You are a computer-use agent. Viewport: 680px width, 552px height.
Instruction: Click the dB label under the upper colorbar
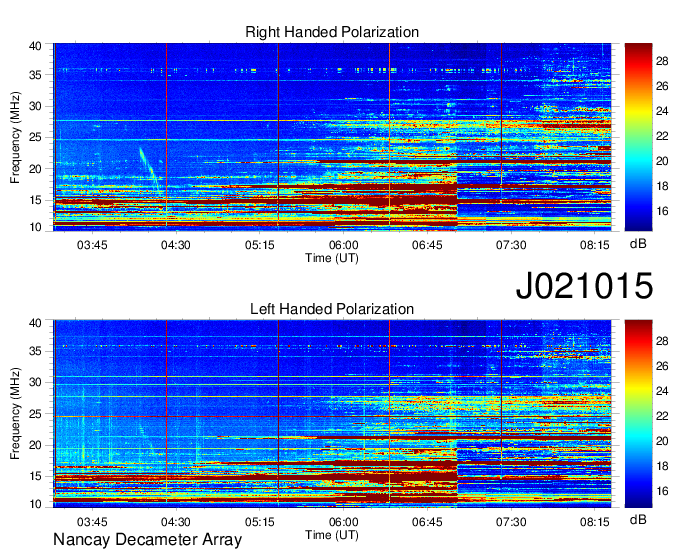point(638,244)
